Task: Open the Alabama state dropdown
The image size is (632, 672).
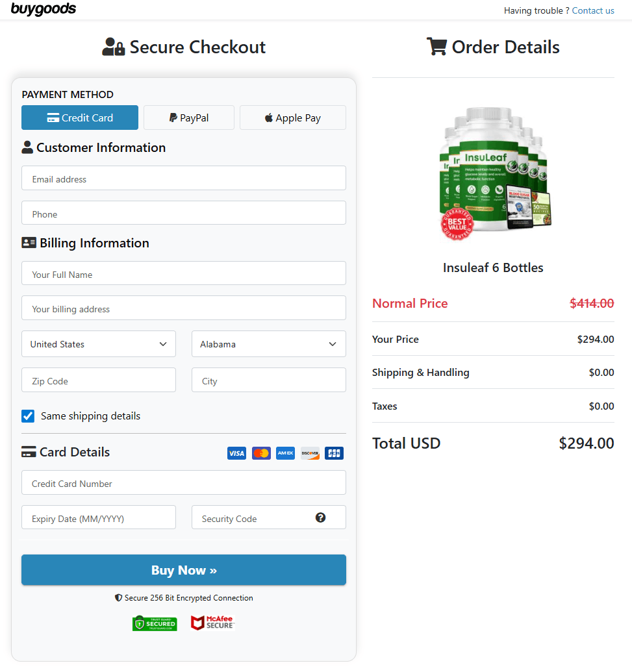Action: pos(268,343)
